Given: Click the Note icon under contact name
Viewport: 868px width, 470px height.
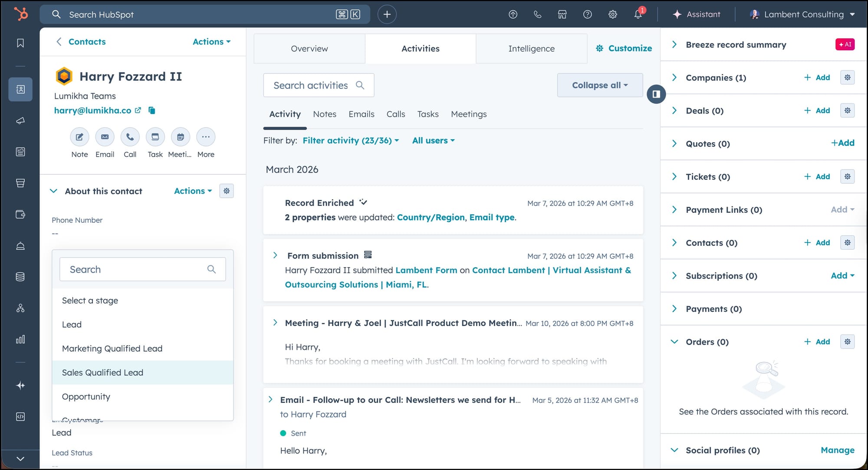Looking at the screenshot, I should [x=79, y=137].
